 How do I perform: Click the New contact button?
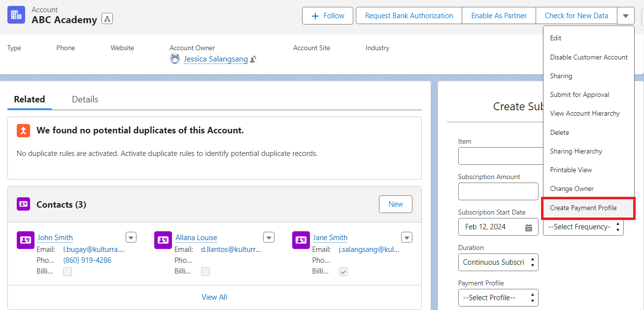(x=395, y=204)
